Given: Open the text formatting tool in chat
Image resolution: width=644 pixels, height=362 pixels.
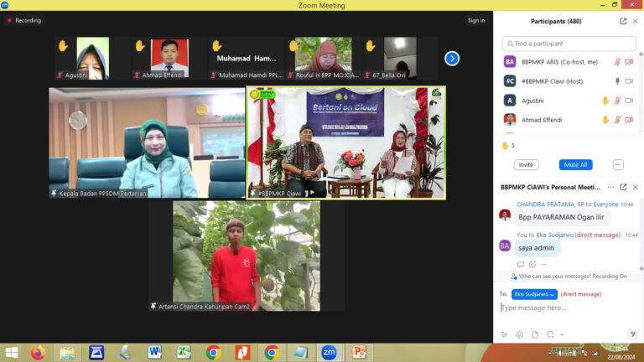Looking at the screenshot, I should point(504,334).
